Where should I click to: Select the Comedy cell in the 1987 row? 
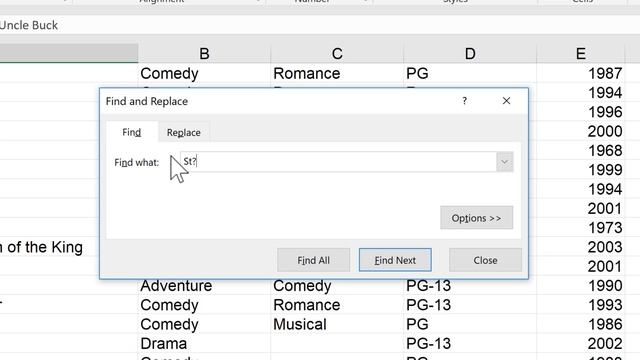click(204, 73)
